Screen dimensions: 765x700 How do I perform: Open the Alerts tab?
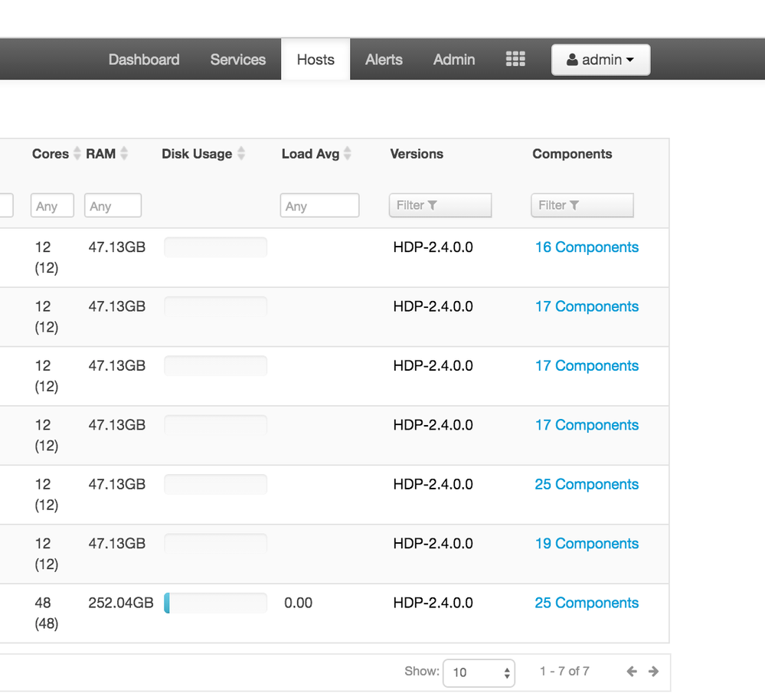coord(384,60)
